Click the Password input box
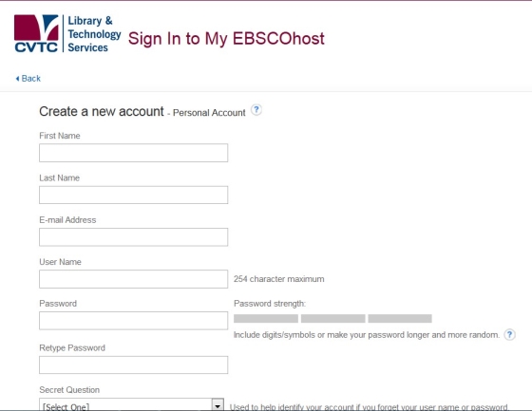 coord(133,321)
